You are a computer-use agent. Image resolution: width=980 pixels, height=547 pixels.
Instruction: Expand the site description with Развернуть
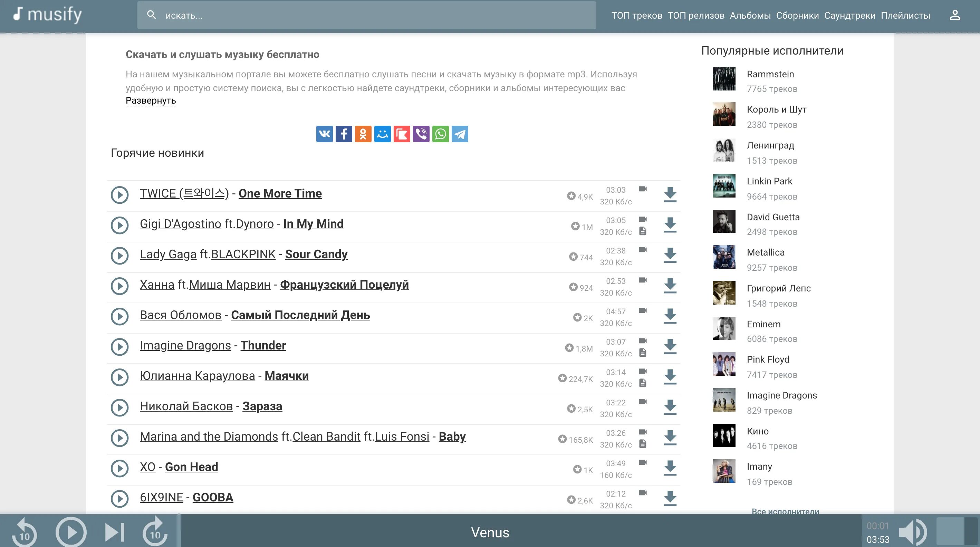click(151, 100)
